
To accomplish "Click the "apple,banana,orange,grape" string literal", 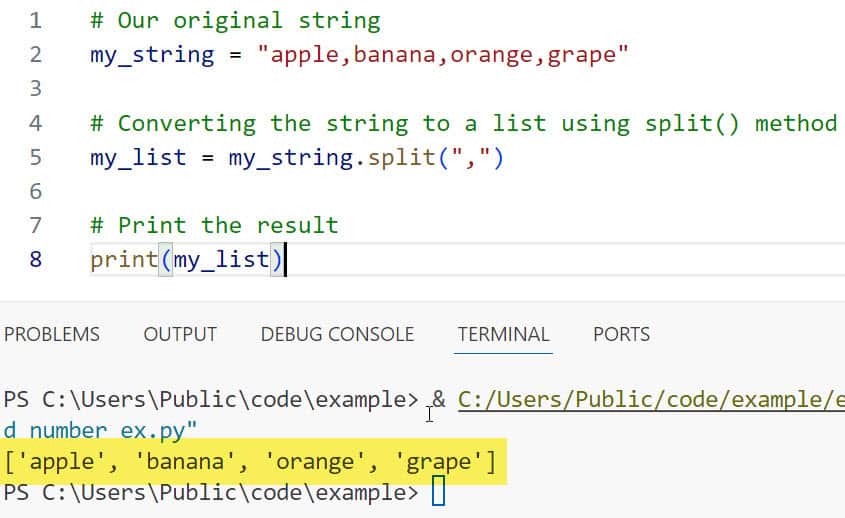I will (x=442, y=54).
